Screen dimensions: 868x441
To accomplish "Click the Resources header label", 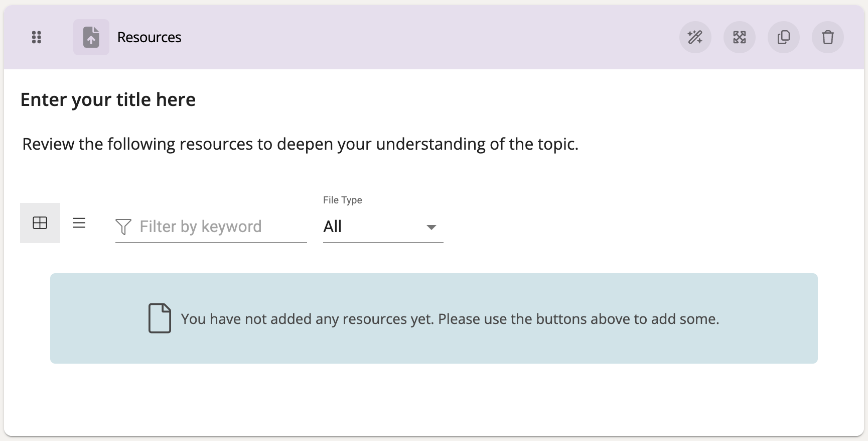I will click(x=149, y=37).
